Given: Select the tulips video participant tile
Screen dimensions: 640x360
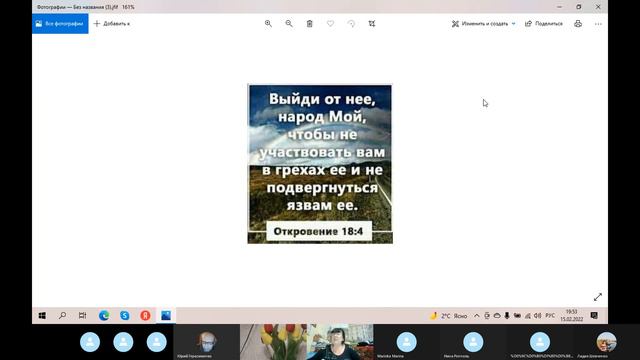Looking at the screenshot, I should [x=273, y=342].
